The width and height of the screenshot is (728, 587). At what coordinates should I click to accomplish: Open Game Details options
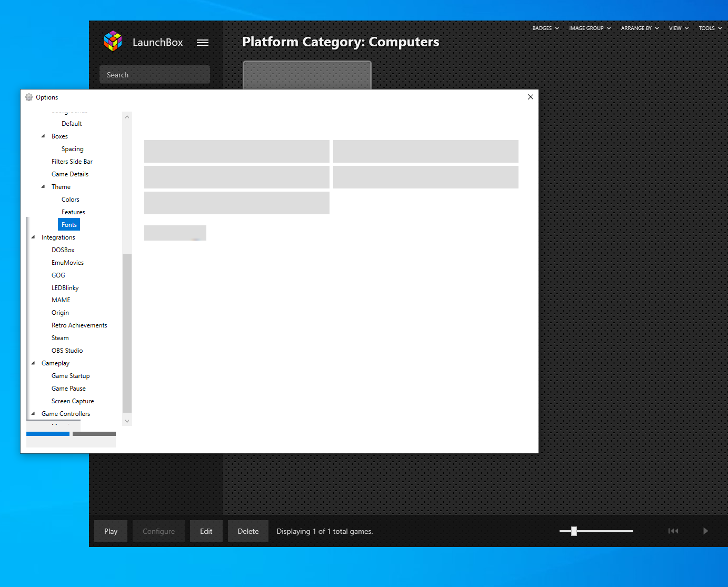[x=70, y=174]
